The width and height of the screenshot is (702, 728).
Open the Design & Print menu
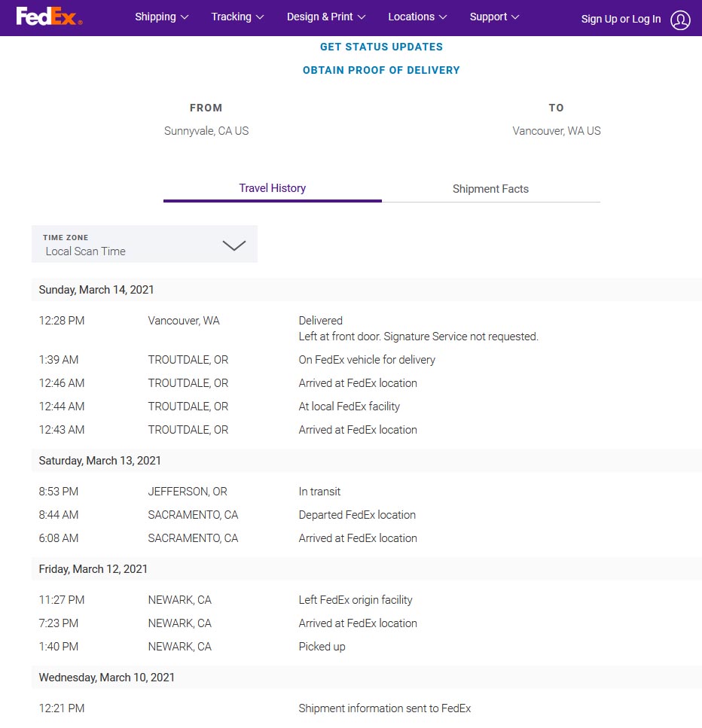pos(326,17)
